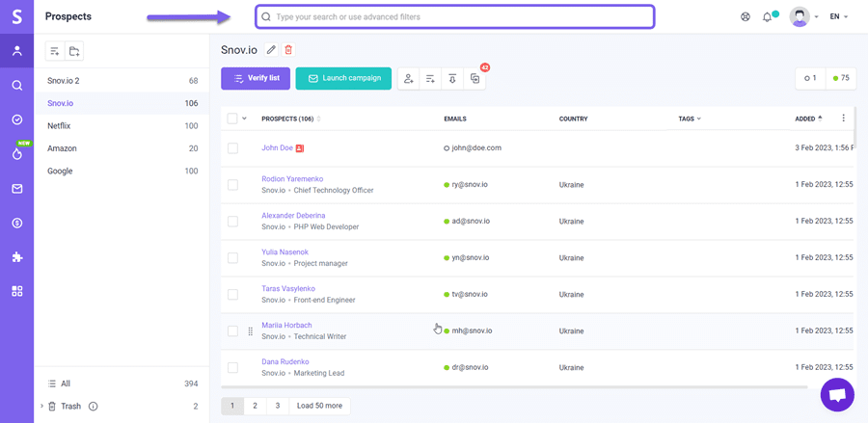Toggle the select-all prospects checkbox
Viewport: 868px width, 423px height.
(x=232, y=119)
